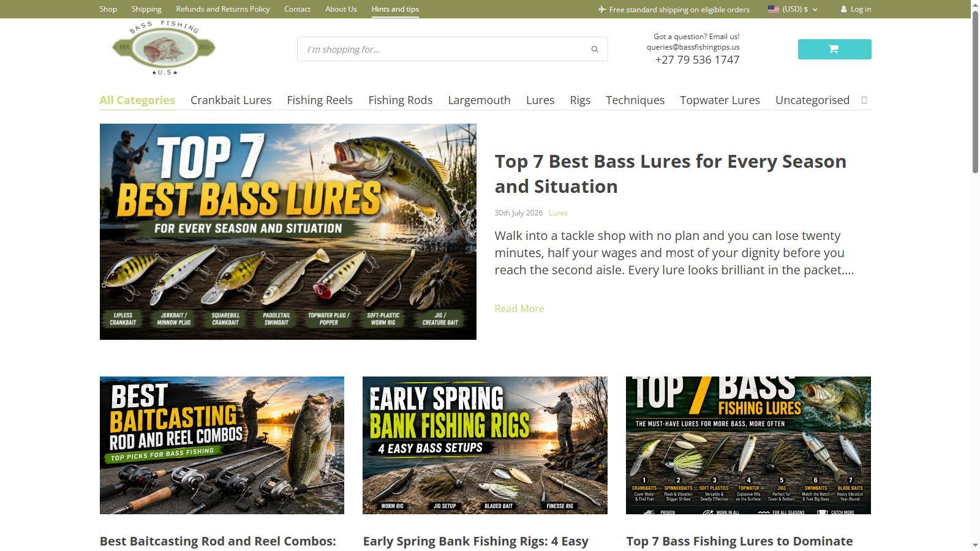
Task: Open Refunds and Returns Policy
Action: [223, 9]
